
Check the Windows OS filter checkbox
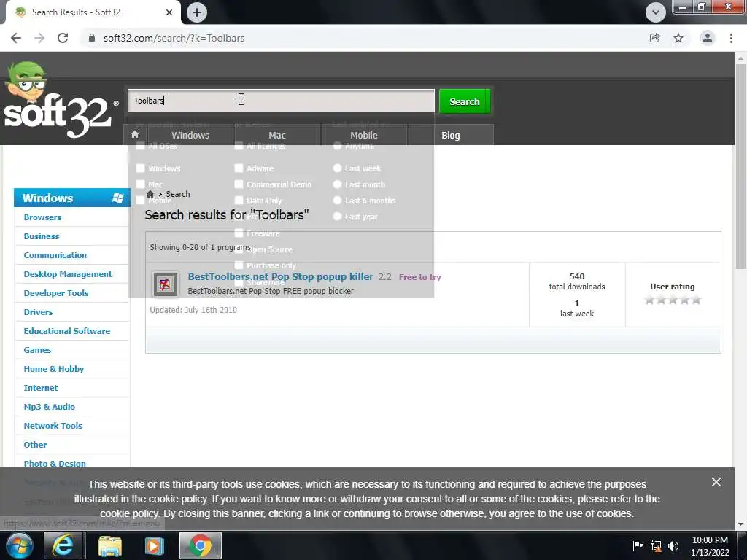point(140,168)
